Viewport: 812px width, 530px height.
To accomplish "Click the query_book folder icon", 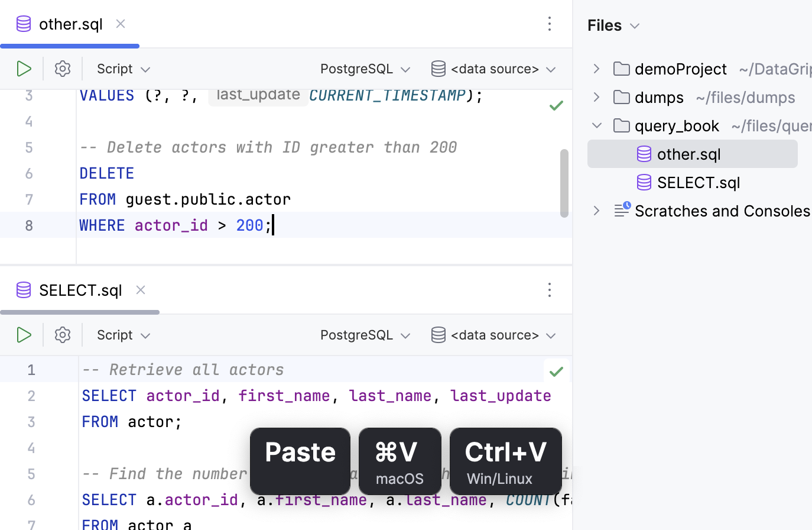I will [x=621, y=125].
